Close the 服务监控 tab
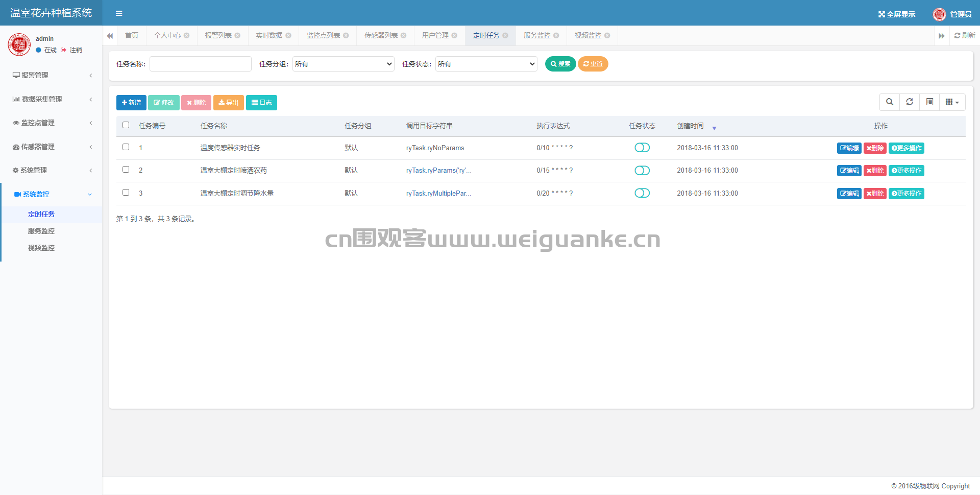 pos(556,35)
